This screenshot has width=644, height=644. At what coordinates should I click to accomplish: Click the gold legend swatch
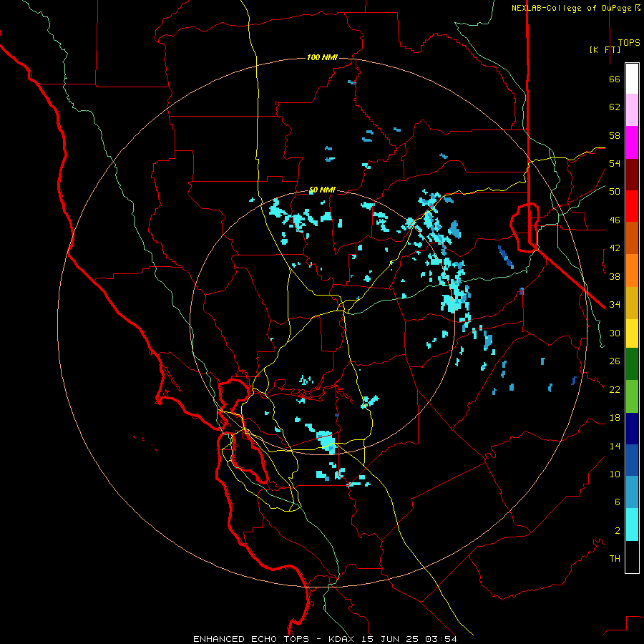pyautogui.click(x=632, y=303)
